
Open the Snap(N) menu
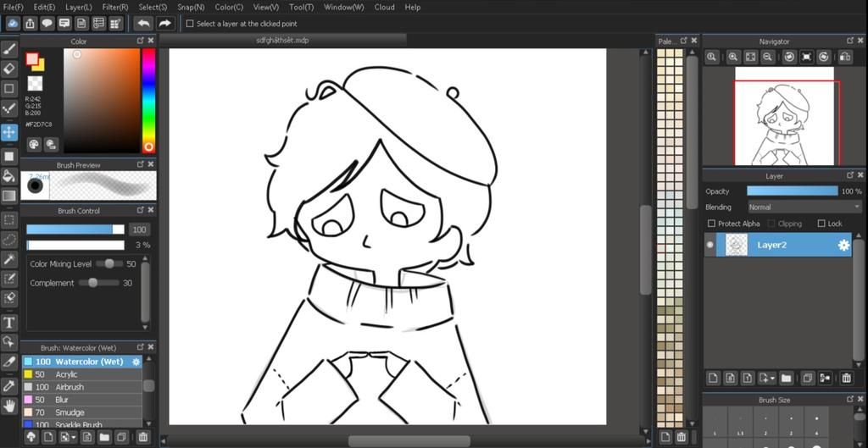[191, 7]
